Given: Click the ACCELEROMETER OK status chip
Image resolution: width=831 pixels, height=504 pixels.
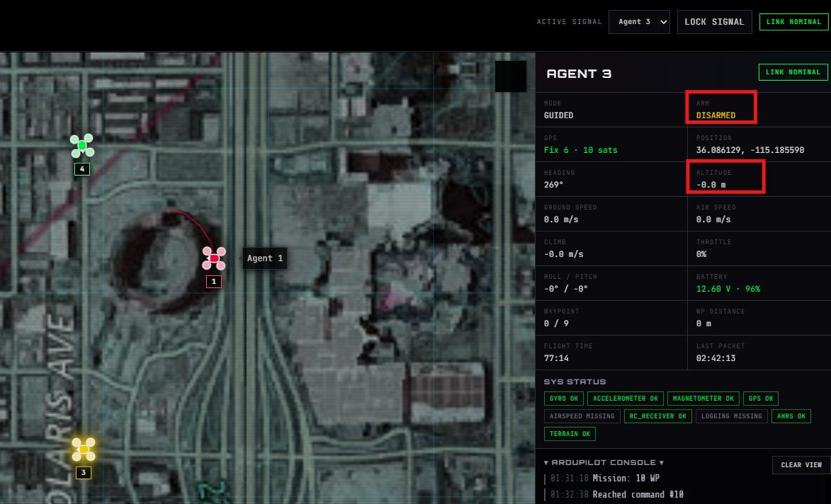Looking at the screenshot, I should click(626, 399).
